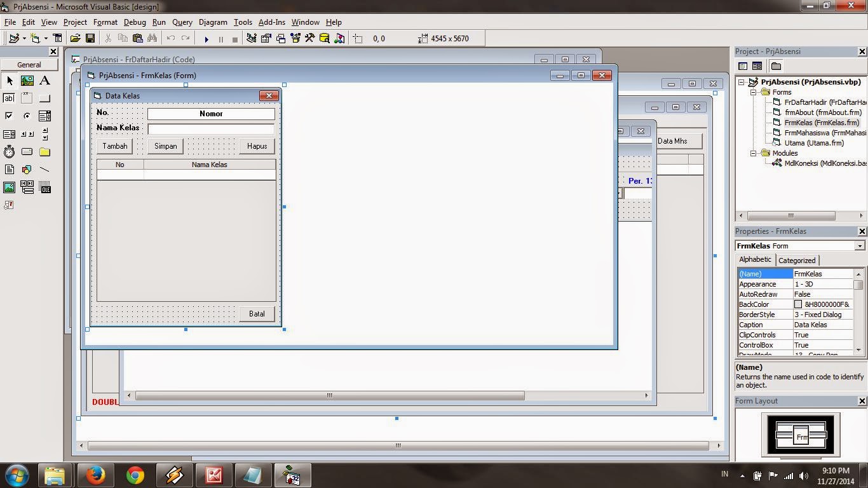868x488 pixels.
Task: Pick the Shape control tool
Action: coord(27,170)
